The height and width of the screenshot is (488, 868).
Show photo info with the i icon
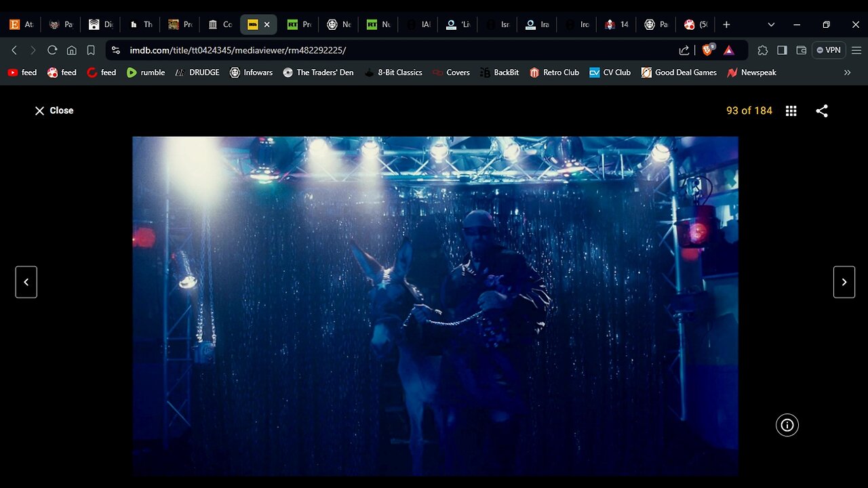[787, 425]
